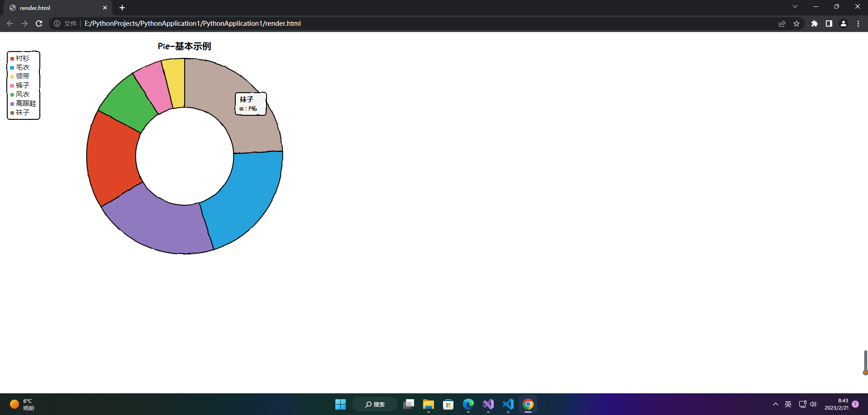Expand the system tray hidden icons chevron
The height and width of the screenshot is (415, 868).
(776, 404)
